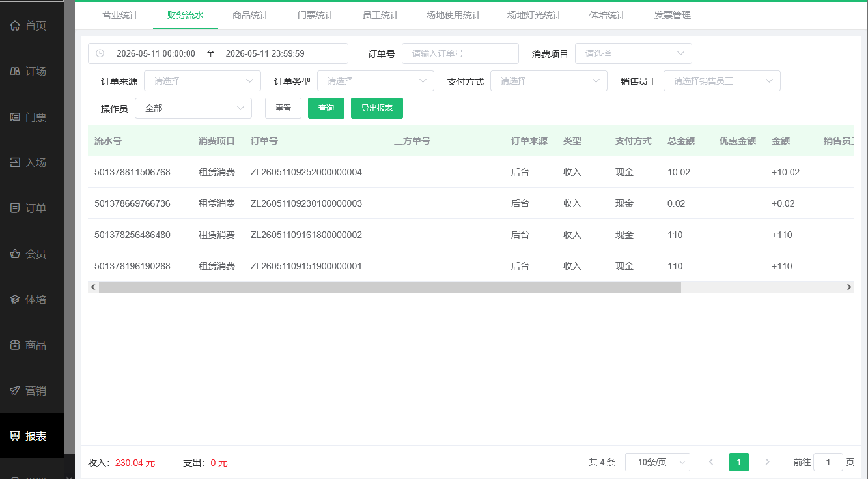Go to previous page arrow
The height and width of the screenshot is (479, 868).
coord(711,462)
